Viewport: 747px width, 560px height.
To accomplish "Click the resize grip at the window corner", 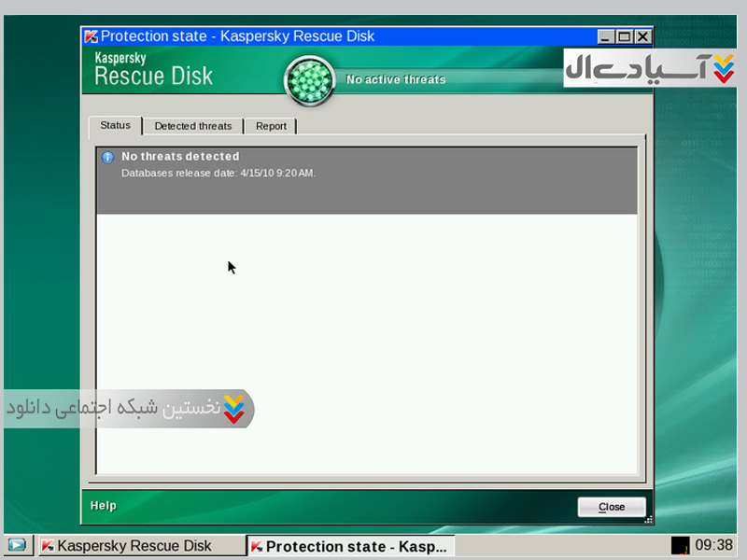I will 648,519.
